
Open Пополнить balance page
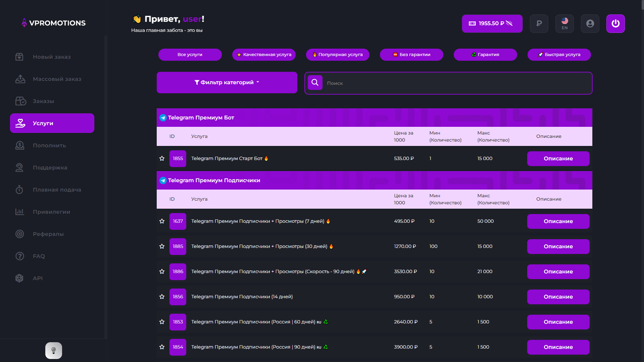coord(52,145)
